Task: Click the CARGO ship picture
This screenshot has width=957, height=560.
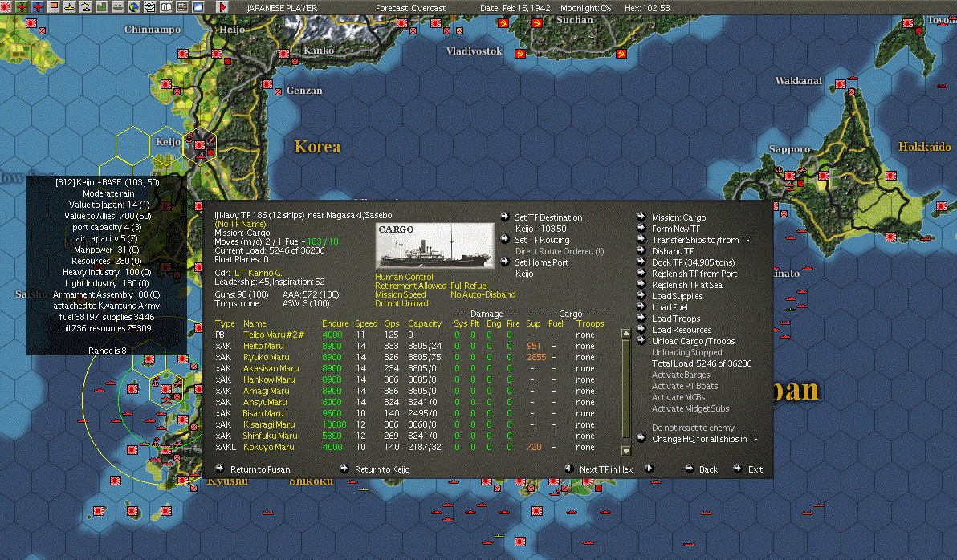Action: tap(434, 246)
